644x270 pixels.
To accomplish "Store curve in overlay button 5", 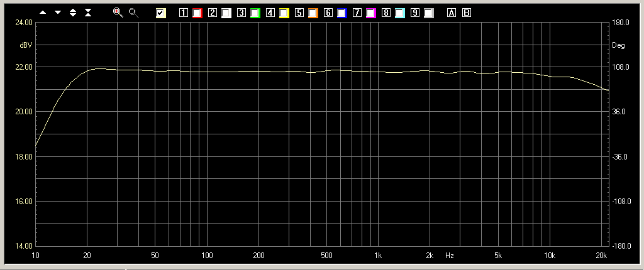I will click(299, 13).
